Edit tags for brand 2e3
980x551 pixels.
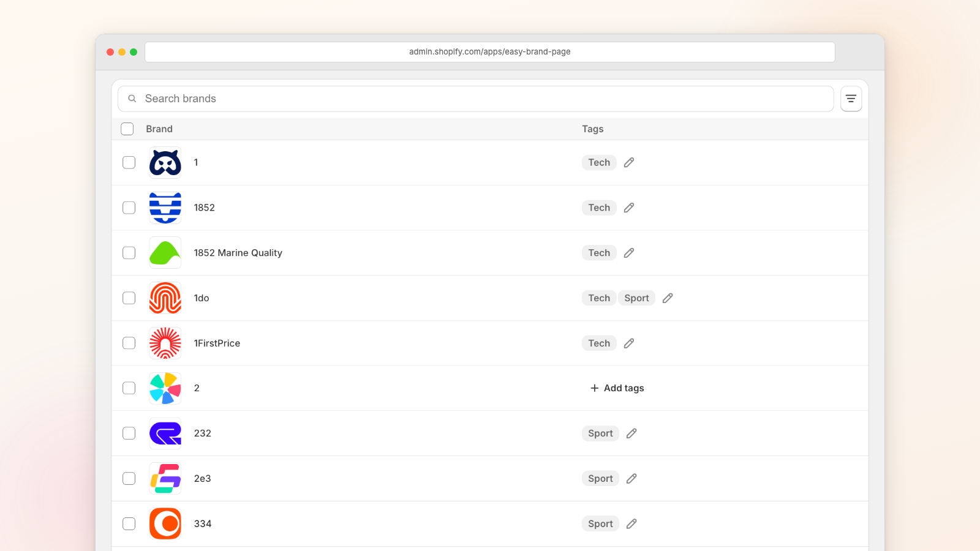(x=631, y=479)
